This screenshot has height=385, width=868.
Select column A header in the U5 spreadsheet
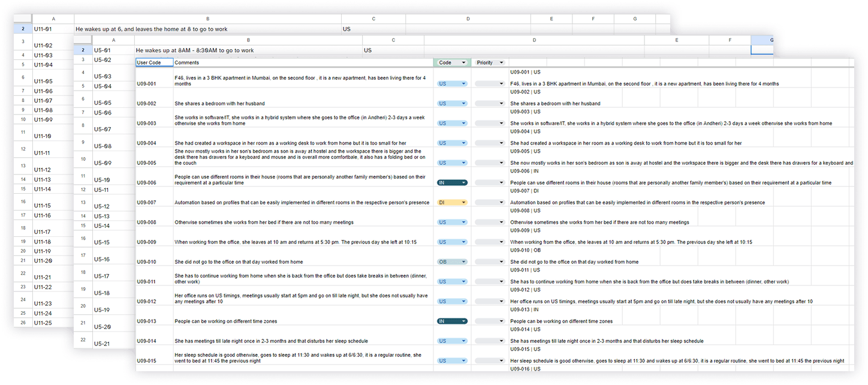(114, 40)
